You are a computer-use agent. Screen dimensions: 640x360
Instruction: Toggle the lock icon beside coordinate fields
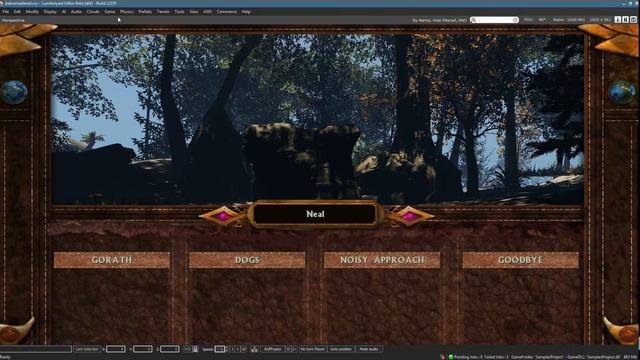[196, 349]
